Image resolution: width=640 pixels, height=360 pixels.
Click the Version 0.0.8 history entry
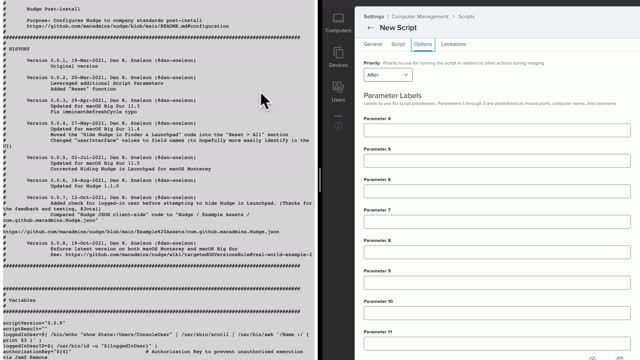tap(111, 243)
